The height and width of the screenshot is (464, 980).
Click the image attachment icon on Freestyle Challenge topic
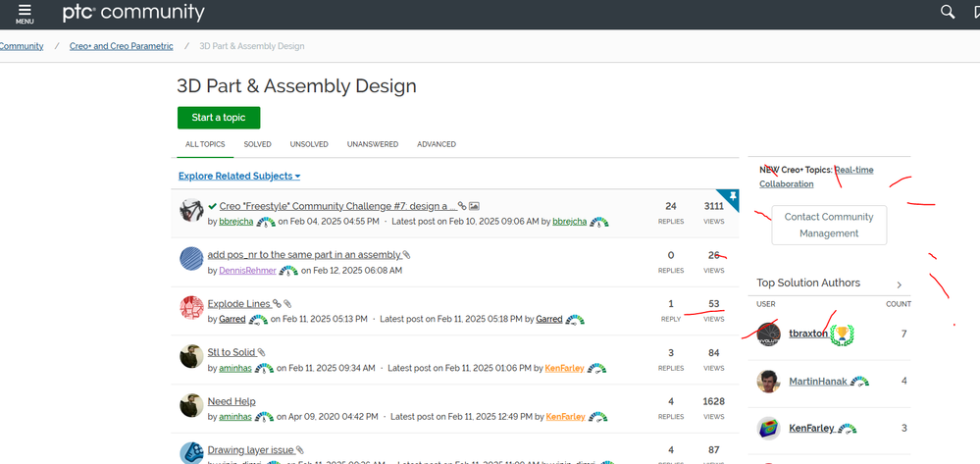(474, 206)
